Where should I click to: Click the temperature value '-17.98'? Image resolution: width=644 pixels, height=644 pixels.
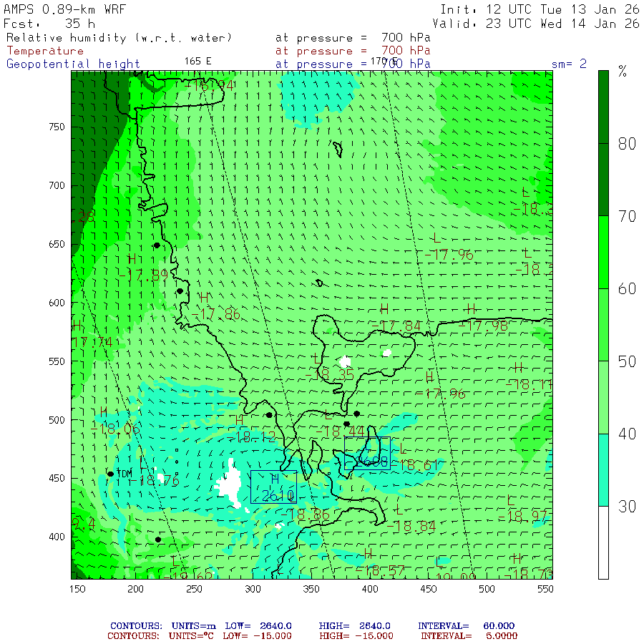click(484, 326)
